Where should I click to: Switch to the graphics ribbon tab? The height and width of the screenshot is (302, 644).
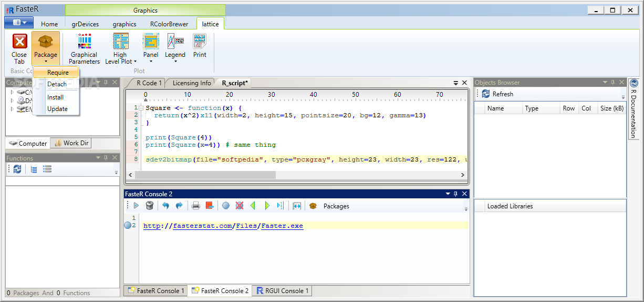(x=124, y=24)
